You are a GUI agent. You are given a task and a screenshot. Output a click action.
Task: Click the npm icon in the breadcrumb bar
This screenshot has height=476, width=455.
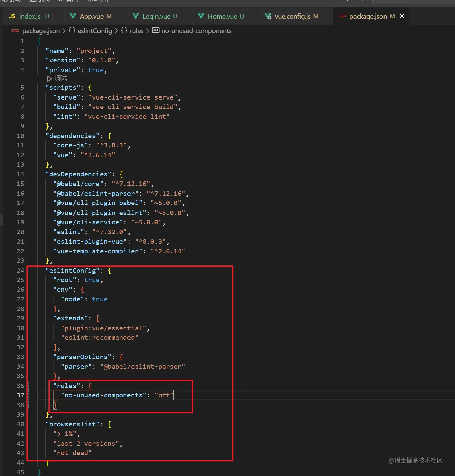click(x=15, y=31)
